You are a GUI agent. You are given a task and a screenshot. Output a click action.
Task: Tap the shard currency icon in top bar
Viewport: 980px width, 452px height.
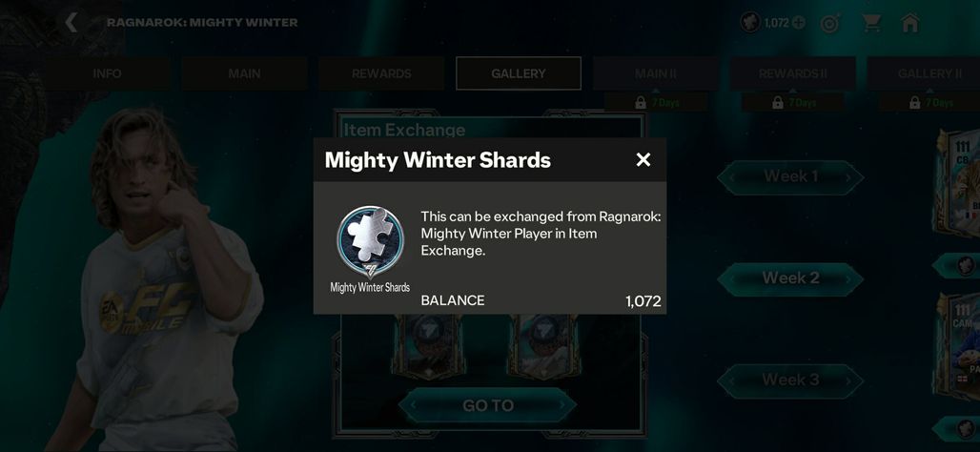point(750,23)
